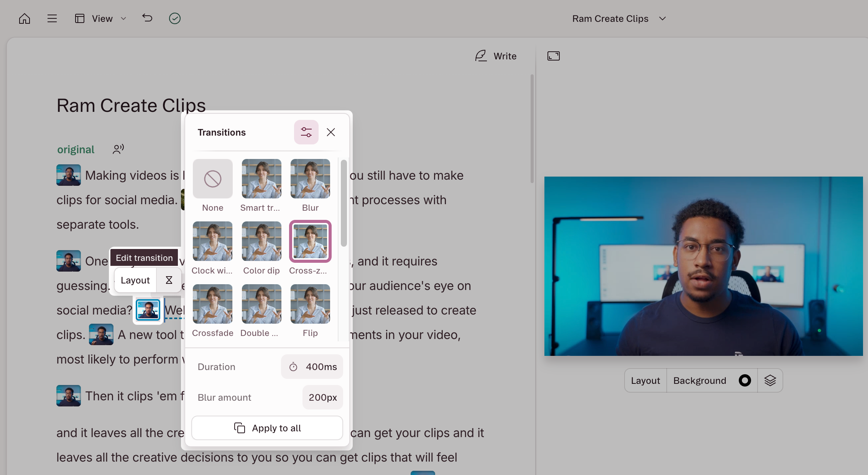The image size is (868, 475).
Task: Select the Flip transition thumbnail
Action: 310,304
